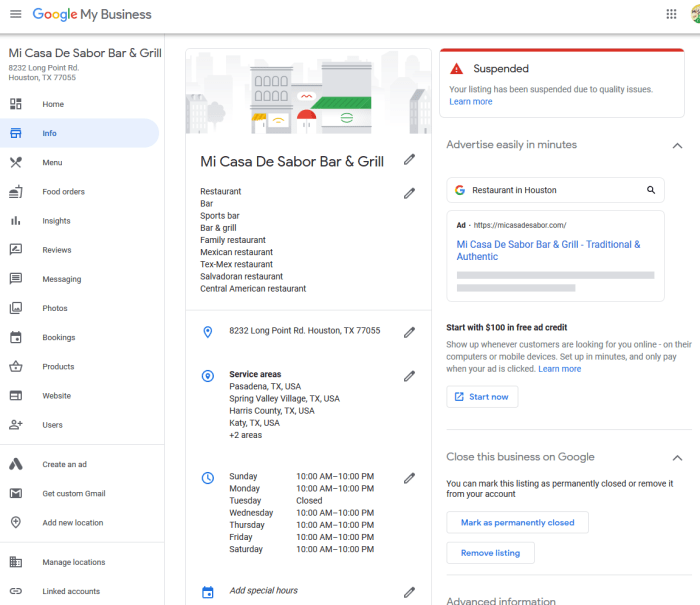
Task: Click the Start now button
Action: click(482, 396)
